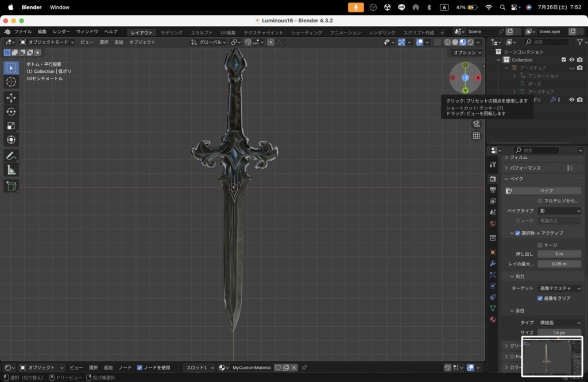588x382 pixels.
Task: Enable the マルチレゾから checkbox
Action: (x=539, y=200)
